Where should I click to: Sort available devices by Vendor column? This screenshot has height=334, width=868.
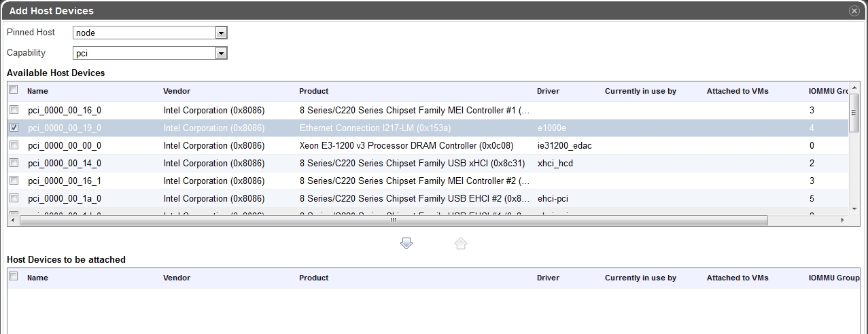(177, 91)
